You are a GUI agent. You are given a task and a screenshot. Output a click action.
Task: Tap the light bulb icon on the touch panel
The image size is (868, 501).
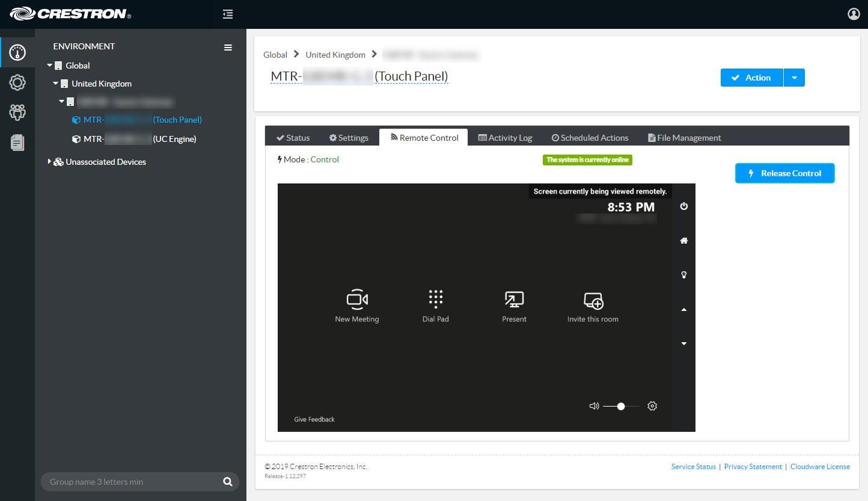click(x=683, y=275)
